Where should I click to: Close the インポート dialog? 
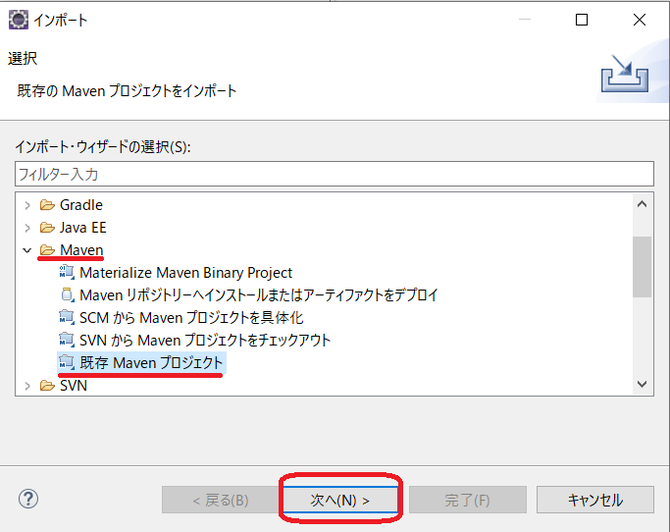[639, 20]
